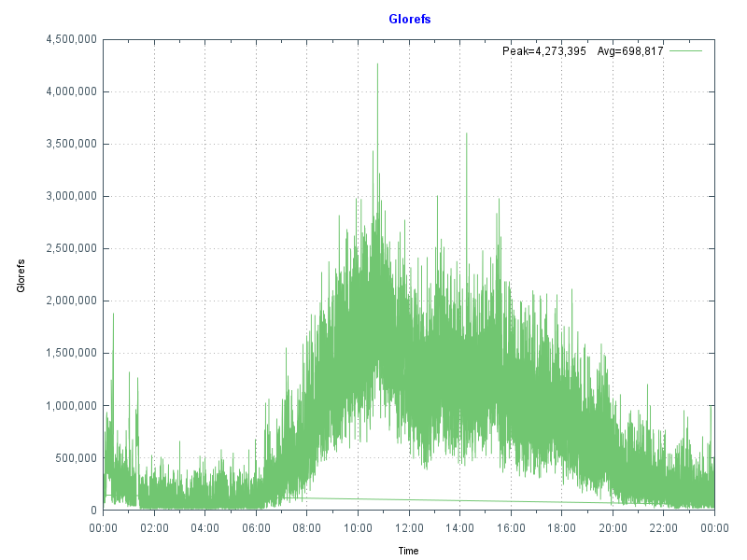747x560 pixels.
Task: Select the 12:00 time tick label
Action: coord(409,527)
